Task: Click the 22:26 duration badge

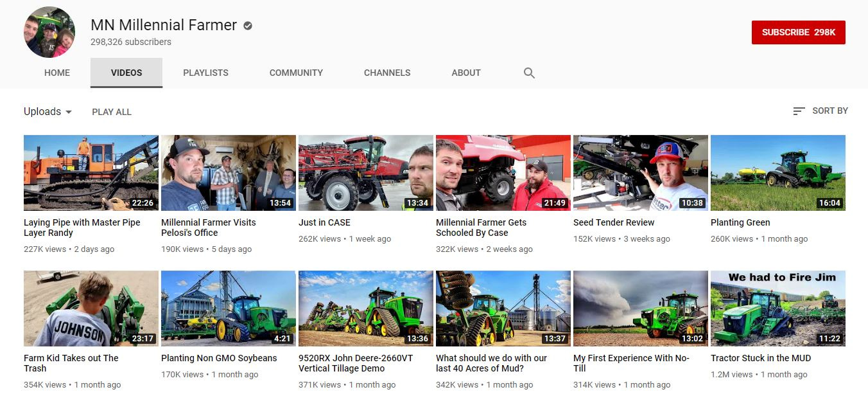Action: 143,203
